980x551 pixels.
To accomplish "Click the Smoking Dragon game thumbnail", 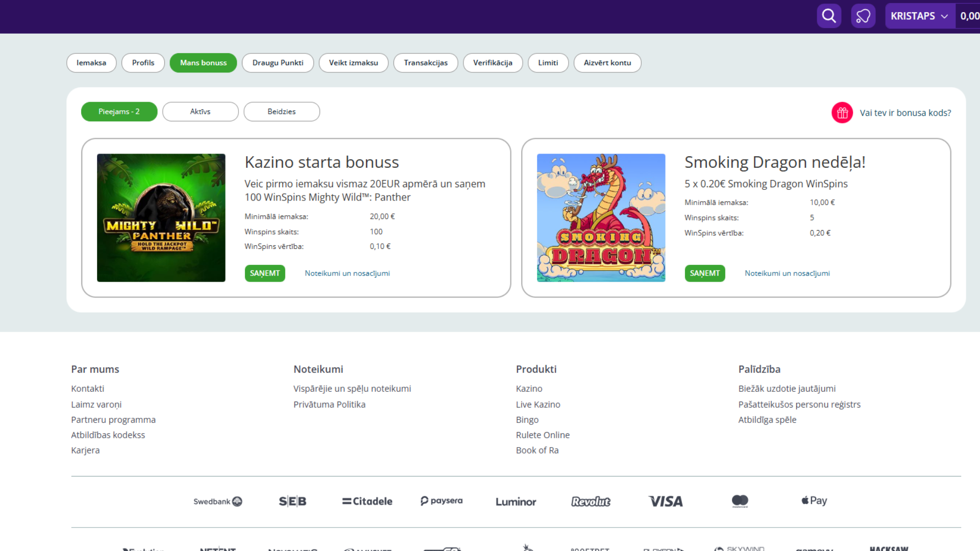I will coord(601,218).
